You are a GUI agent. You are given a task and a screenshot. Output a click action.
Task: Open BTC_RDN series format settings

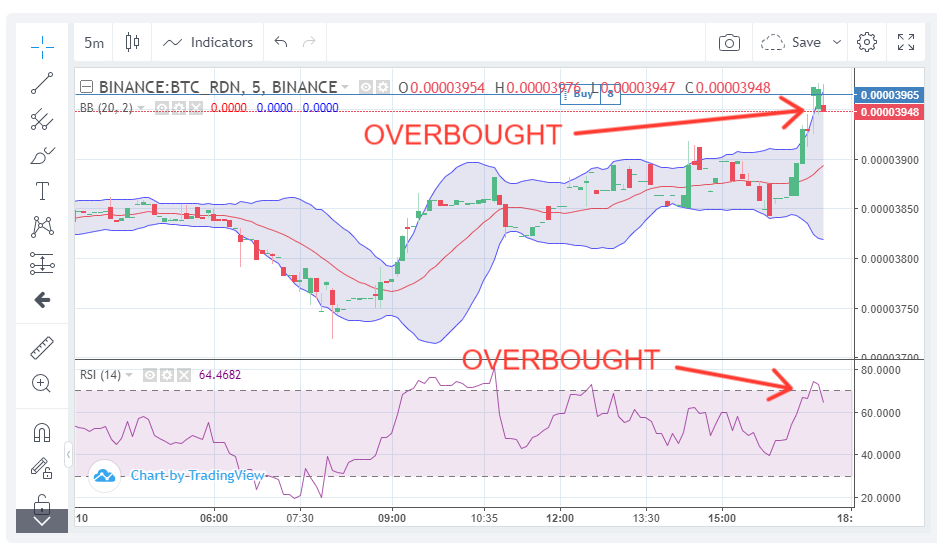pos(382,87)
